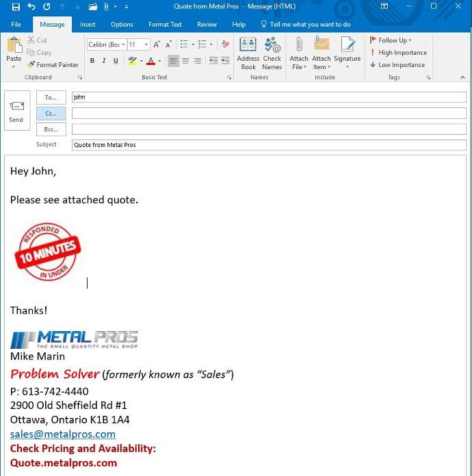472x476 pixels.
Task: Attach a file to the message
Action: (299, 53)
